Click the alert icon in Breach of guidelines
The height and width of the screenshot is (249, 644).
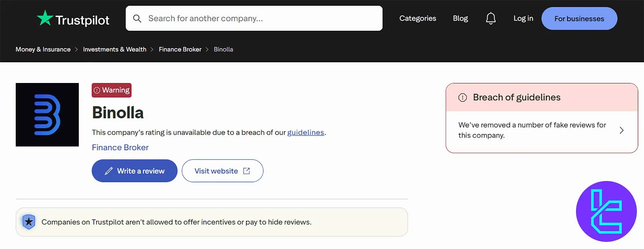[x=463, y=97]
